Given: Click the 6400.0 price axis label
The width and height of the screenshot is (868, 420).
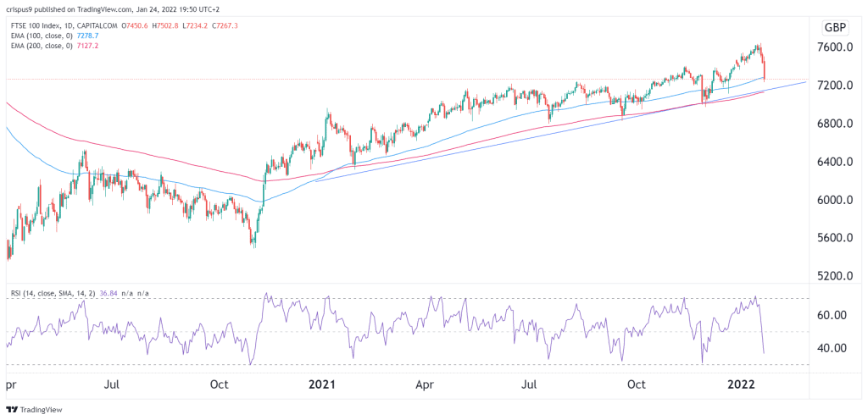Looking at the screenshot, I should tap(837, 162).
